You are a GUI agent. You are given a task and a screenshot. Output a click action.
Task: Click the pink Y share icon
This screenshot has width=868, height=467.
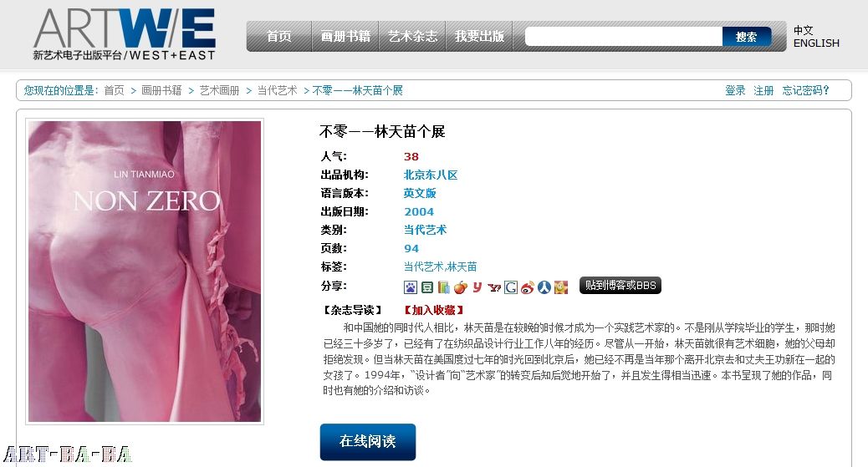pos(477,287)
